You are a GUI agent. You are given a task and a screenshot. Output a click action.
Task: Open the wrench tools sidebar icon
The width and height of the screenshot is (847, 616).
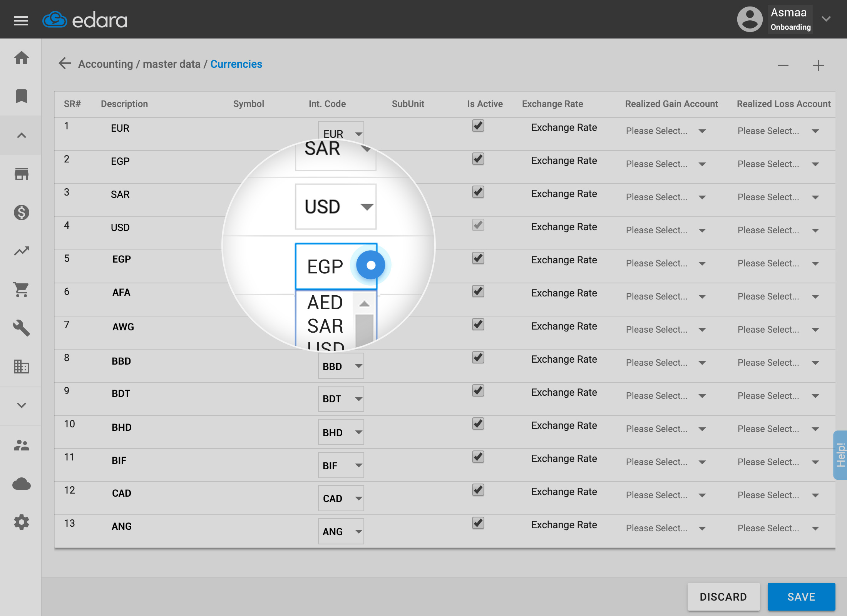tap(22, 328)
